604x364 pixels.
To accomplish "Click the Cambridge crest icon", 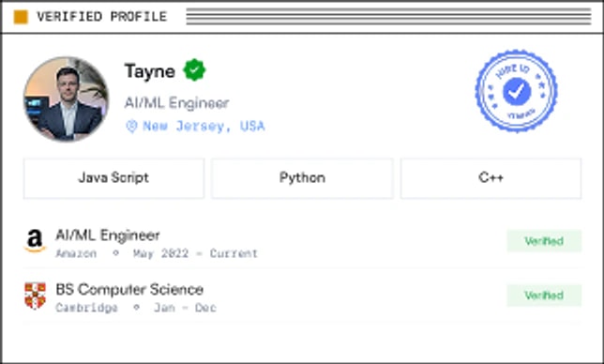I will (x=35, y=296).
